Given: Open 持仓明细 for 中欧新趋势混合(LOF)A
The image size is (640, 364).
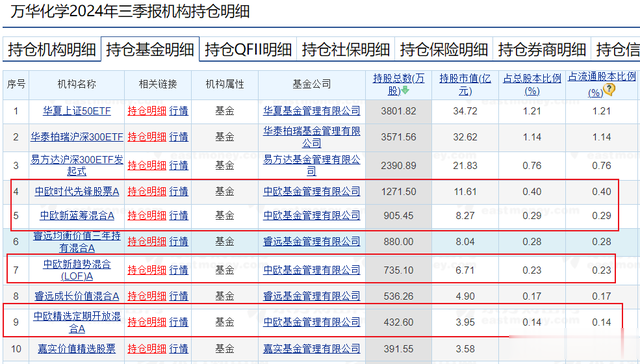Looking at the screenshot, I should click(x=147, y=270).
